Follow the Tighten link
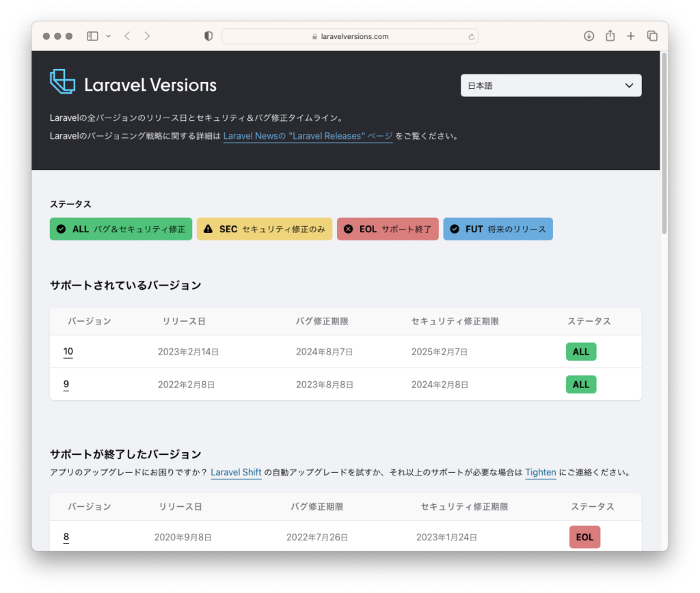The image size is (700, 593). coord(540,472)
